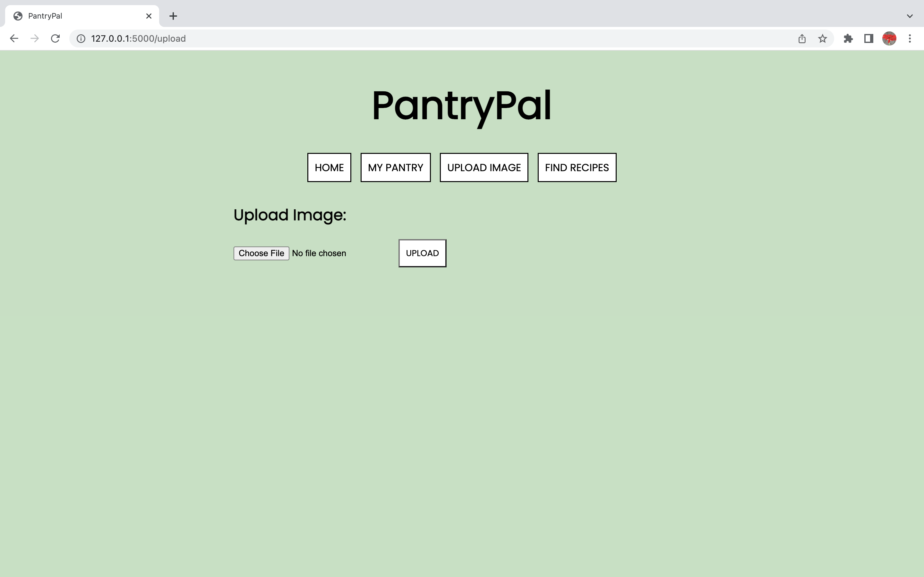Go to the HOME page

pyautogui.click(x=329, y=168)
